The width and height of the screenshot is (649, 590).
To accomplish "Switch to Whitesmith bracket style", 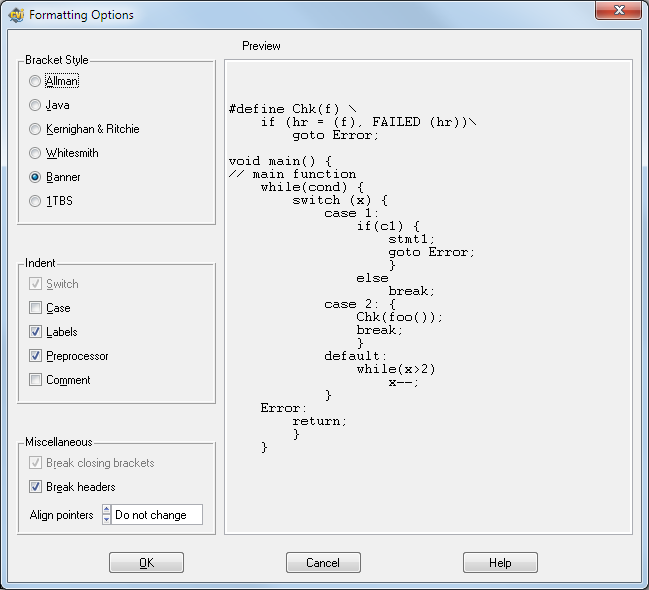I will click(x=36, y=153).
